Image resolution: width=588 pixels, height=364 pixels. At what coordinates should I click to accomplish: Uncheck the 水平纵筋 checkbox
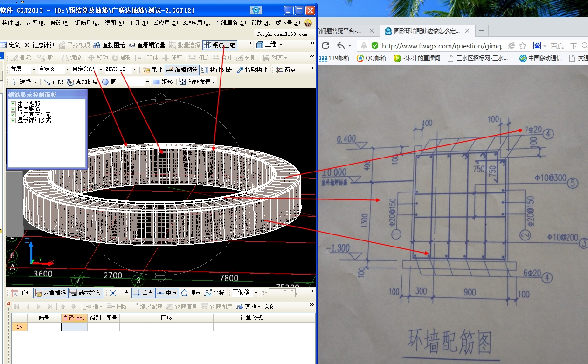tap(14, 103)
